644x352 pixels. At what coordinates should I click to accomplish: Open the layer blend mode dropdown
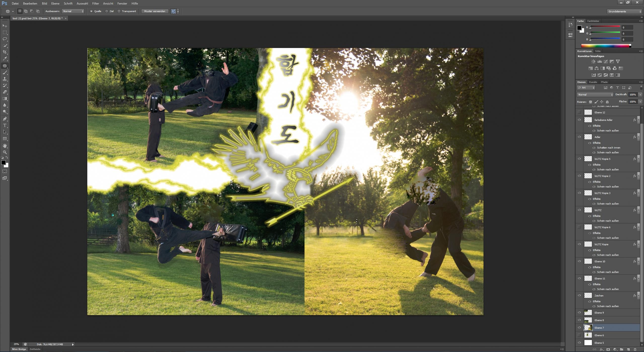click(595, 95)
